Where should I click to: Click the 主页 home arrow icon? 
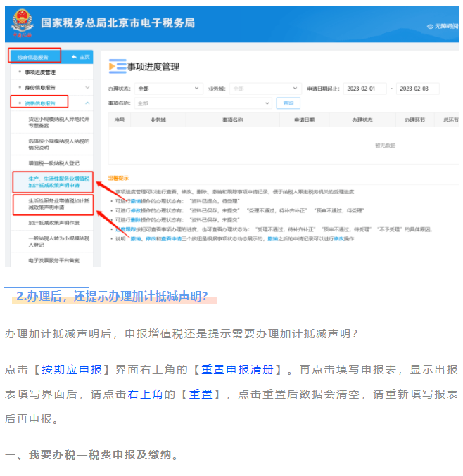(x=75, y=56)
